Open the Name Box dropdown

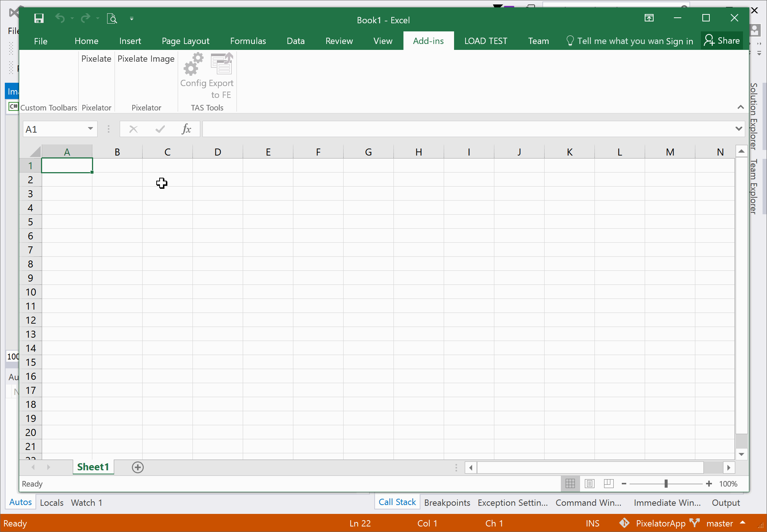point(90,129)
